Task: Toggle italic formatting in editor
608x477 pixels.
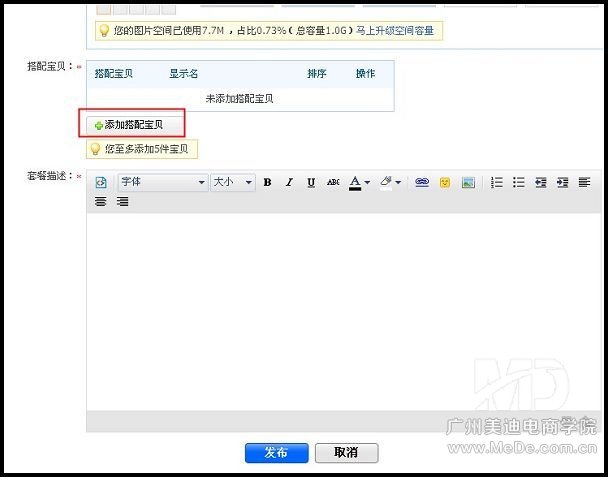Action: coord(289,182)
